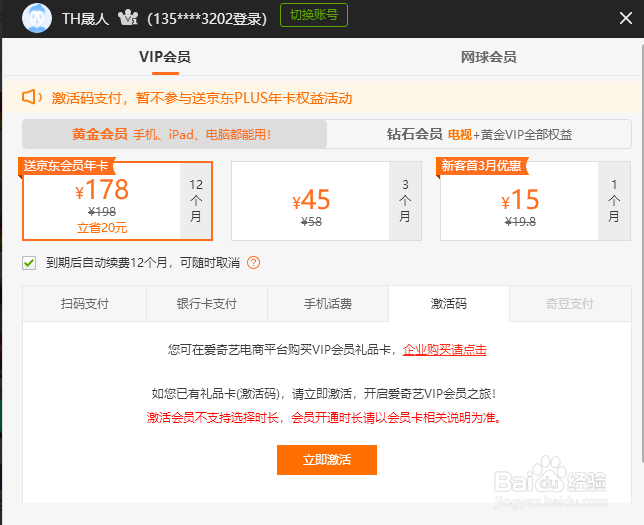
Task: Click the struck-through ¥58 original price
Action: 311,222
